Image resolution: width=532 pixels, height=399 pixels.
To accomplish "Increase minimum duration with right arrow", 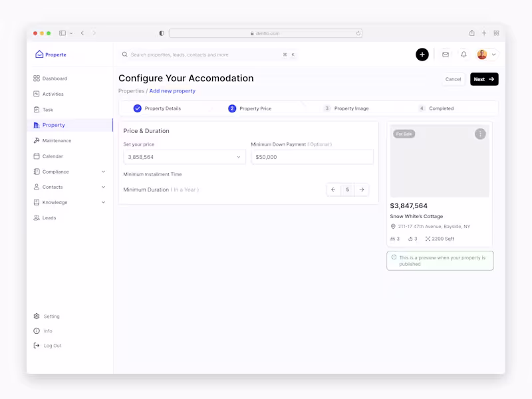I will [362, 190].
